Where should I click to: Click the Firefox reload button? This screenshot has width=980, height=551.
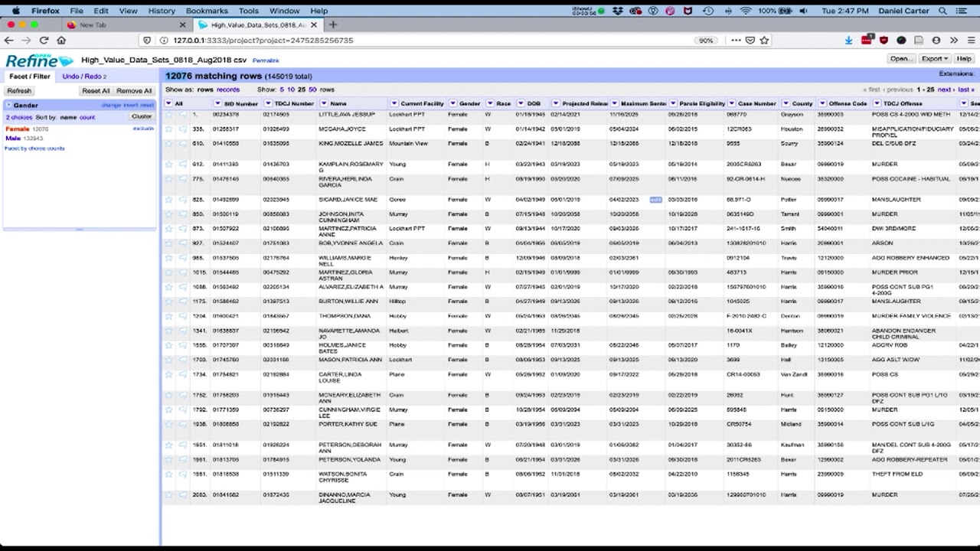[x=44, y=40]
